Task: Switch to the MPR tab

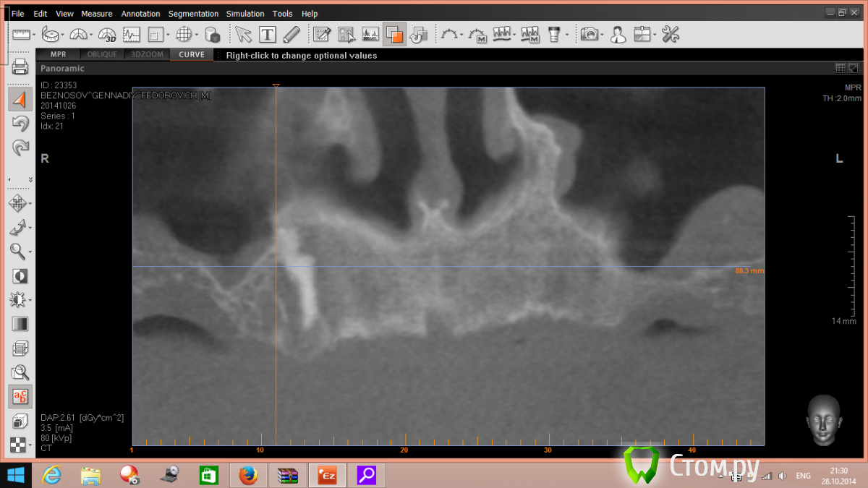Action: point(58,54)
